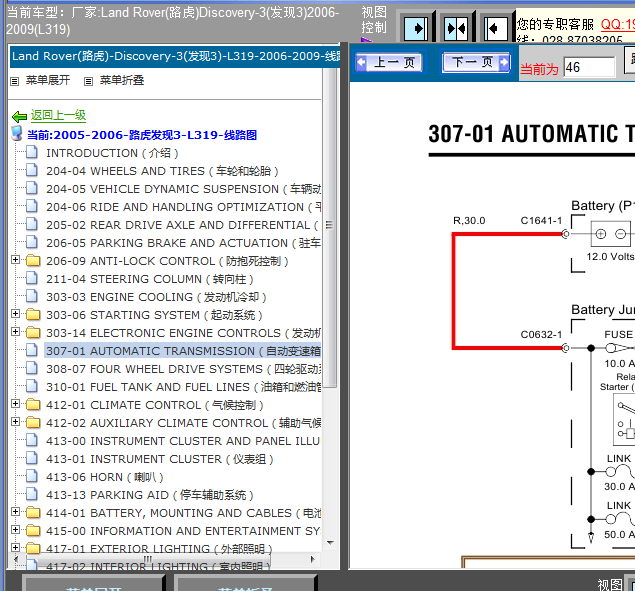The height and width of the screenshot is (591, 635).
Task: Click connector label C1641-1 in diagram
Action: tap(541, 221)
